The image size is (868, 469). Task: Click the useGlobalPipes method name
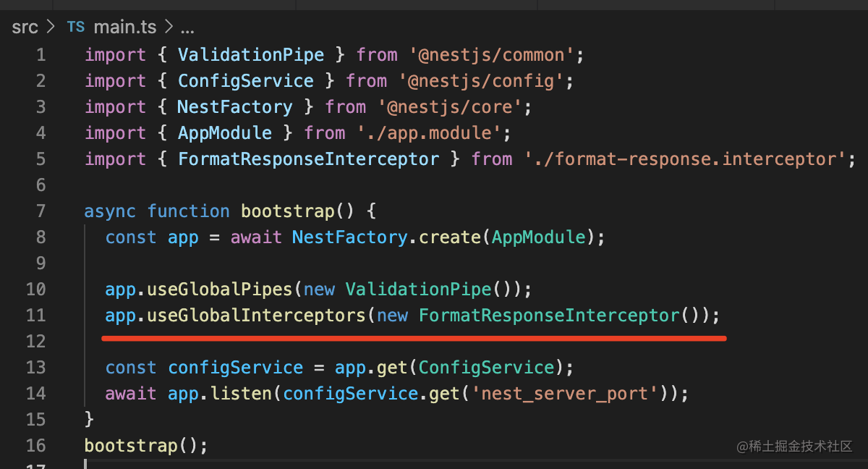click(220, 290)
